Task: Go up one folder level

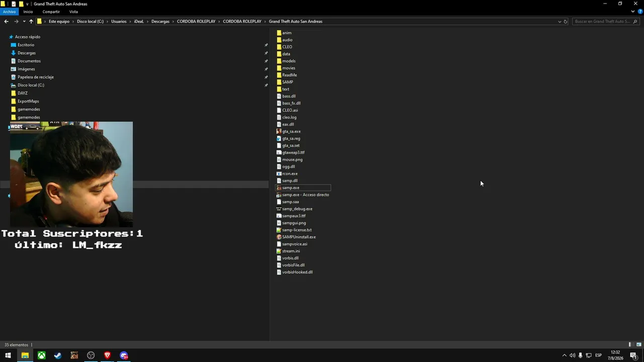Action: coord(31,22)
